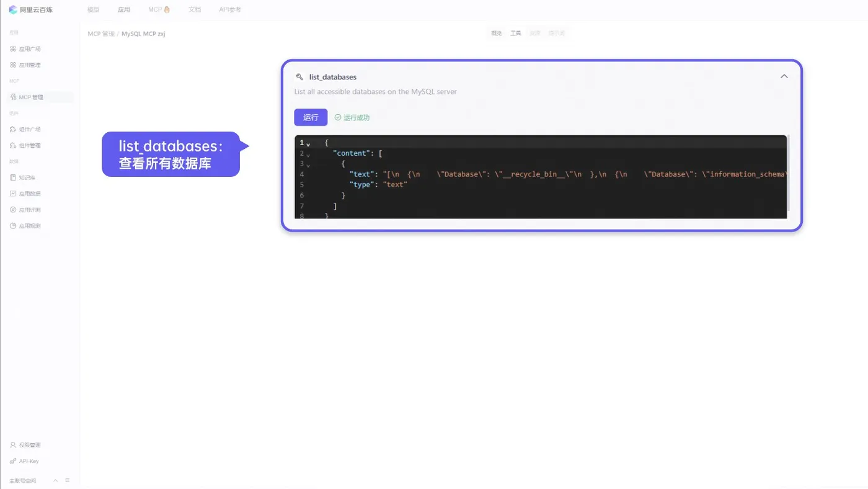This screenshot has width=868, height=489.
Task: Click the "type": "text" line in output
Action: tap(378, 185)
